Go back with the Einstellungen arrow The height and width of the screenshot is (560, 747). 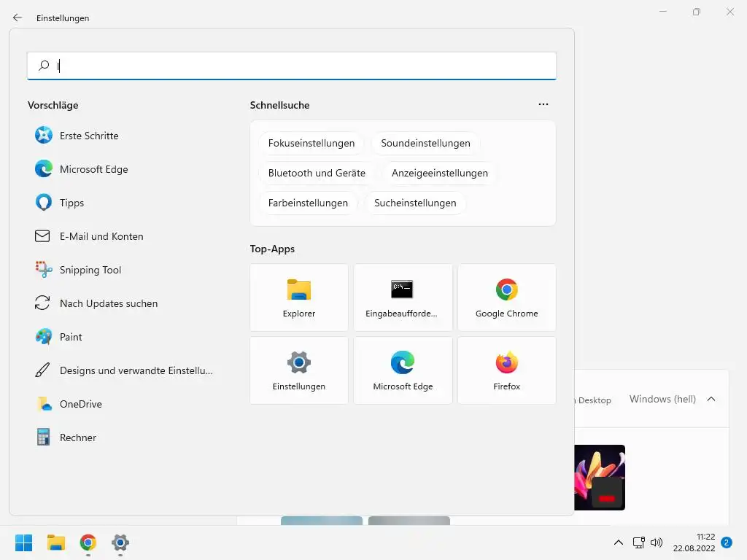click(x=18, y=17)
